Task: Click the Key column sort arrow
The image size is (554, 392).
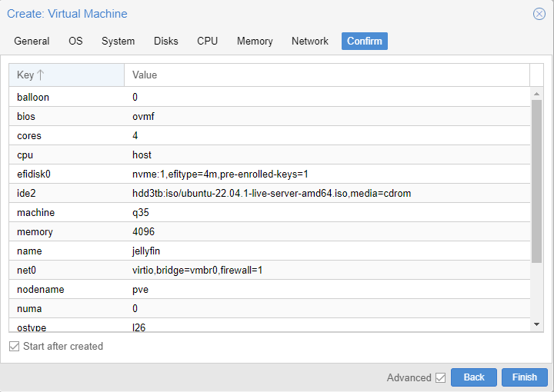Action: click(40, 75)
